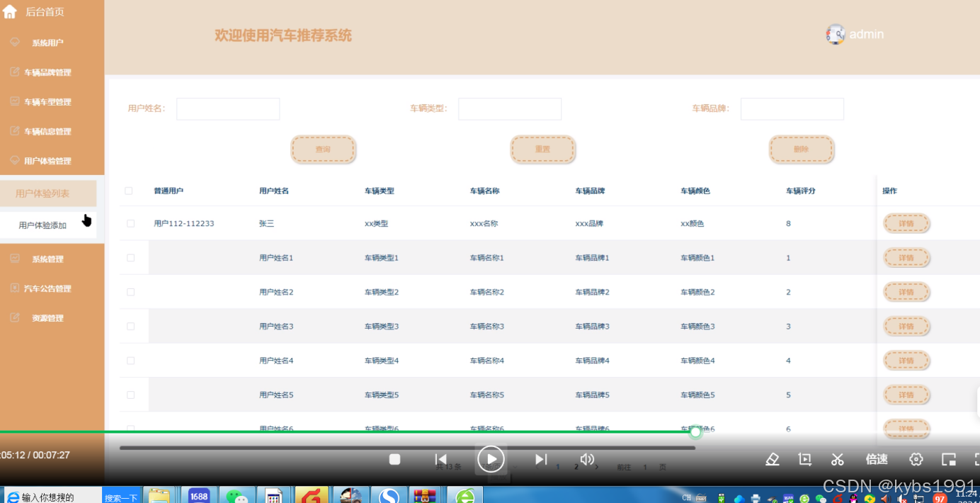Click the gray video seek bar

407,448
